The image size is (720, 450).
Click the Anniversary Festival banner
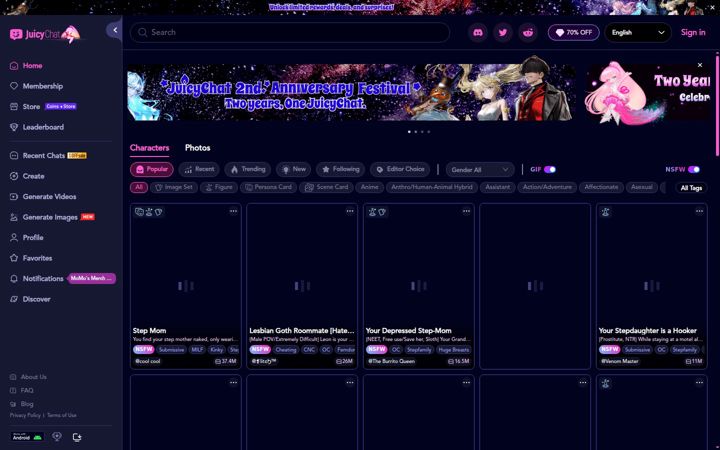(x=351, y=92)
